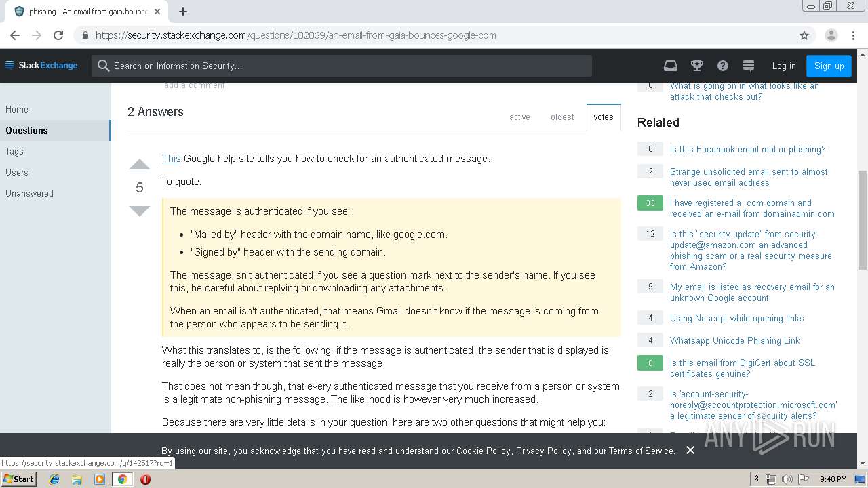This screenshot has width=868, height=488.
Task: Reload the current page
Action: (58, 35)
